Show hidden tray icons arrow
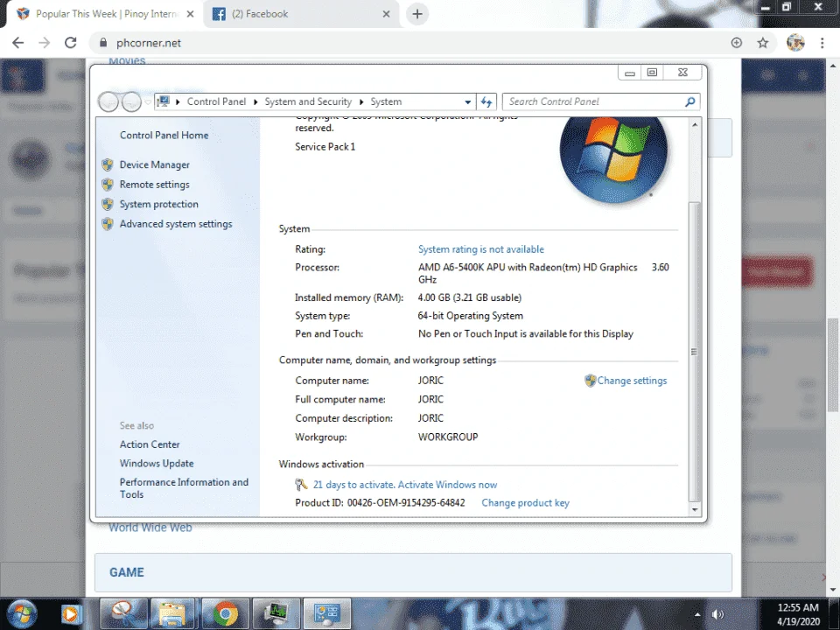The height and width of the screenshot is (630, 840). 697,614
